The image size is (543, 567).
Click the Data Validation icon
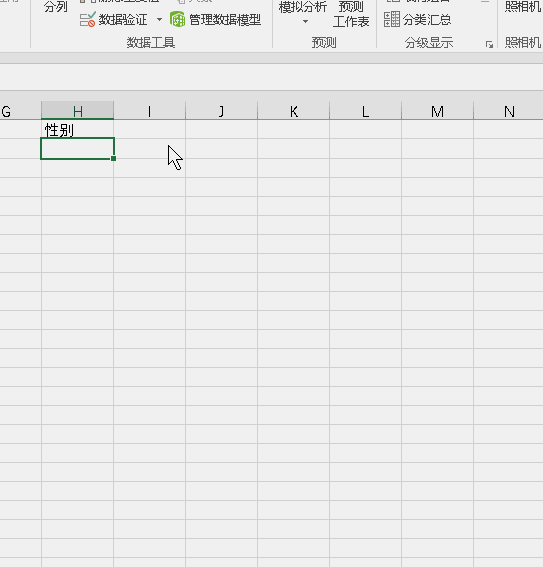87,20
